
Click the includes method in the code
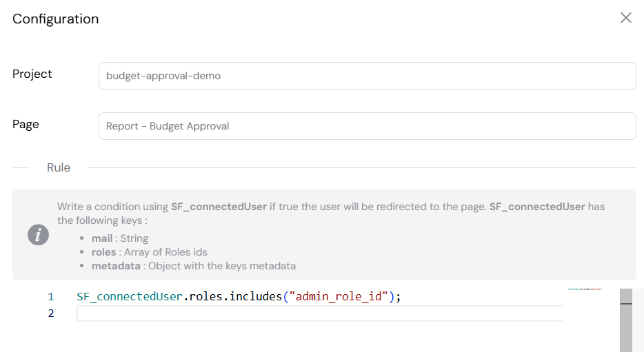pos(256,297)
